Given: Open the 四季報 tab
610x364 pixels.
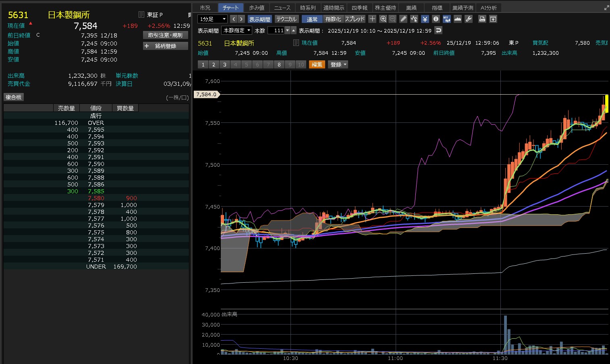Looking at the screenshot, I should click(359, 8).
